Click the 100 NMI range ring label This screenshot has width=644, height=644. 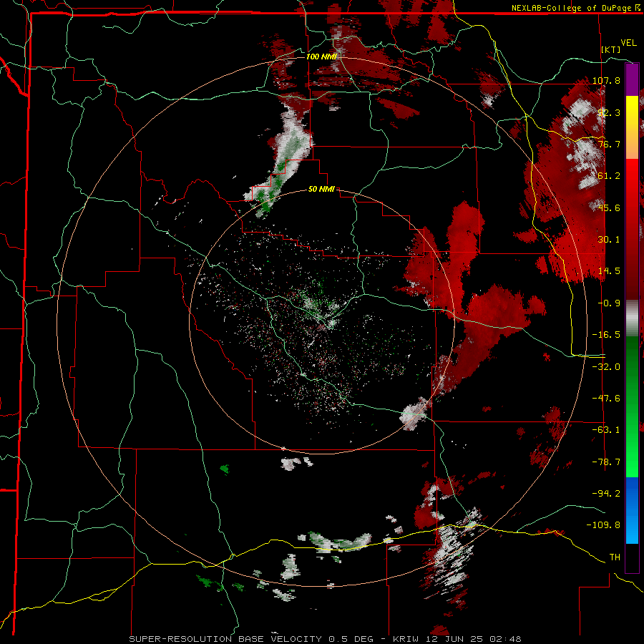tap(321, 57)
